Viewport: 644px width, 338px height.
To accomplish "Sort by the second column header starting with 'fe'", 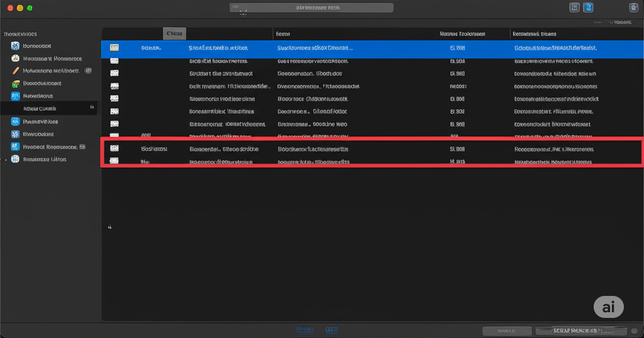I will [x=283, y=34].
